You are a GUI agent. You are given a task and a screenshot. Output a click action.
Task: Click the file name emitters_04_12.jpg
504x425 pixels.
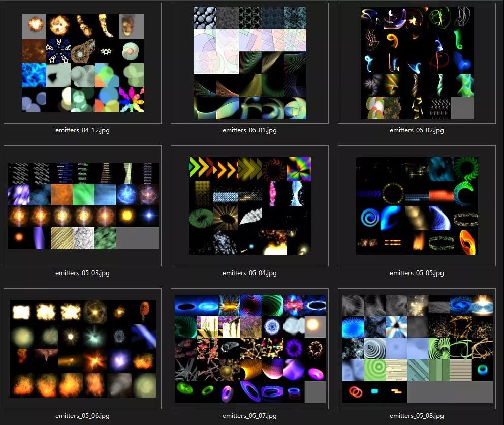tap(83, 130)
